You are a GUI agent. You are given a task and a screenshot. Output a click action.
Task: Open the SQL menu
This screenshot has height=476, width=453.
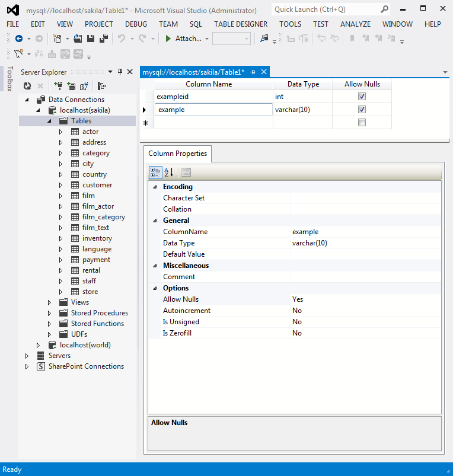coord(196,24)
